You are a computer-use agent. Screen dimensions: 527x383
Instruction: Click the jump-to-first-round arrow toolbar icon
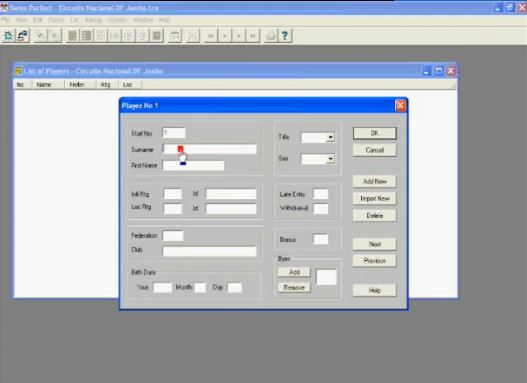211,36
